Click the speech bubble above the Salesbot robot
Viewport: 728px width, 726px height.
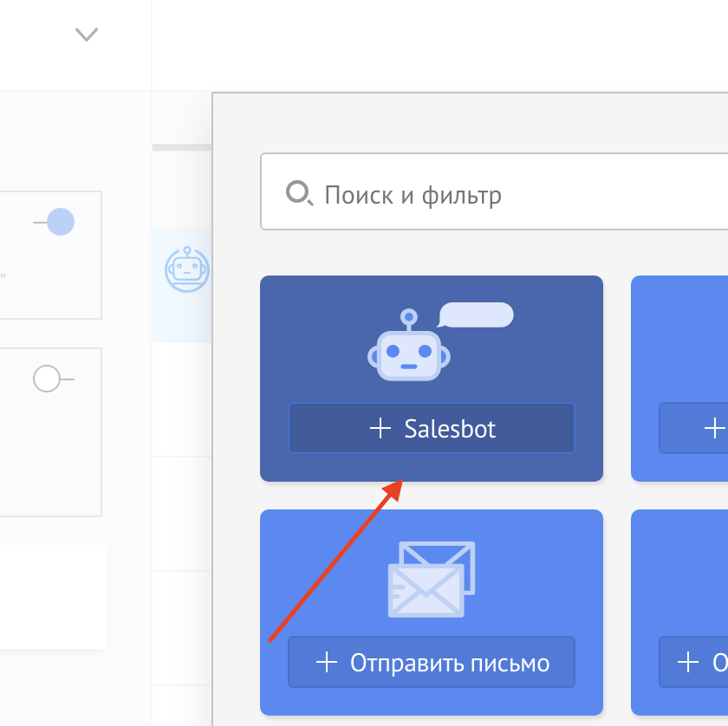(476, 314)
